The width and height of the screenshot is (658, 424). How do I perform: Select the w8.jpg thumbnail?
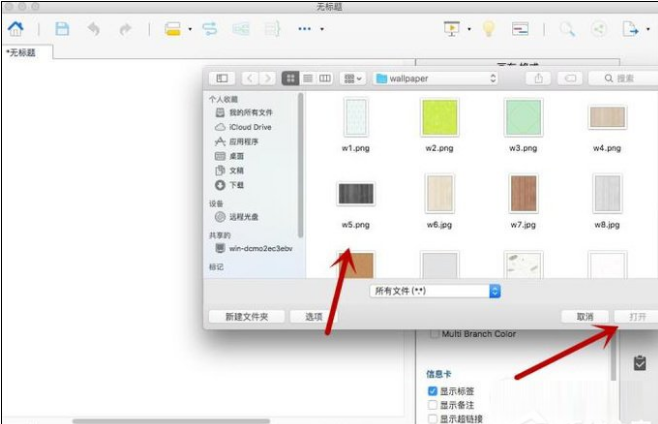pos(607,194)
